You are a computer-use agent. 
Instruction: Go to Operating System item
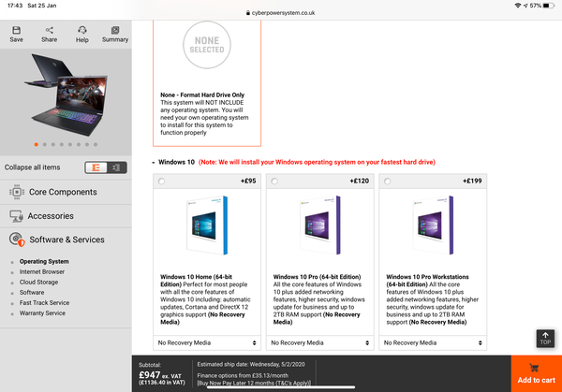pyautogui.click(x=44, y=261)
